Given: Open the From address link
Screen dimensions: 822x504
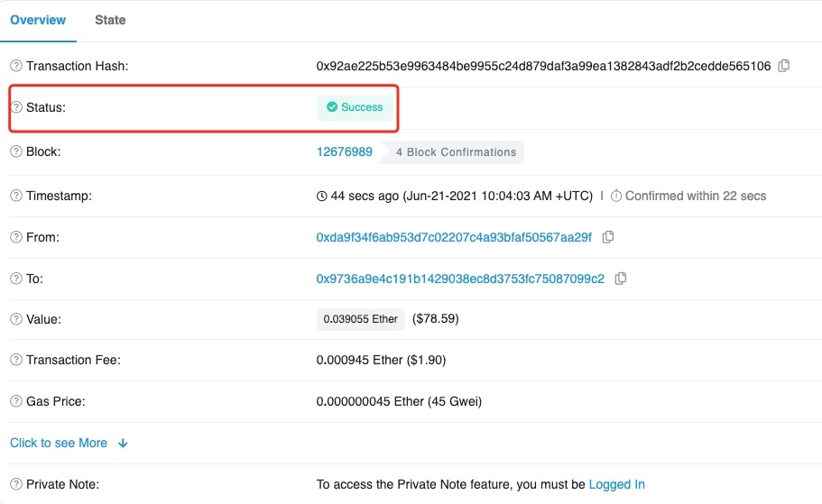Looking at the screenshot, I should point(454,237).
